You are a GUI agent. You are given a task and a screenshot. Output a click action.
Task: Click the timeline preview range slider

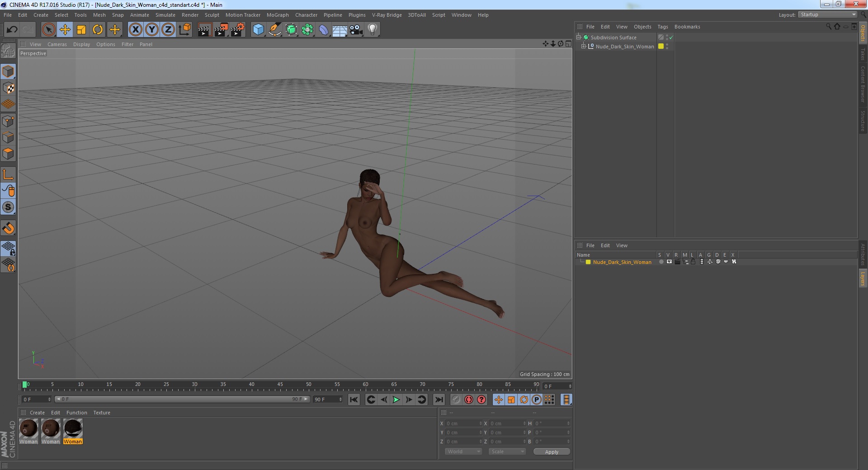182,399
